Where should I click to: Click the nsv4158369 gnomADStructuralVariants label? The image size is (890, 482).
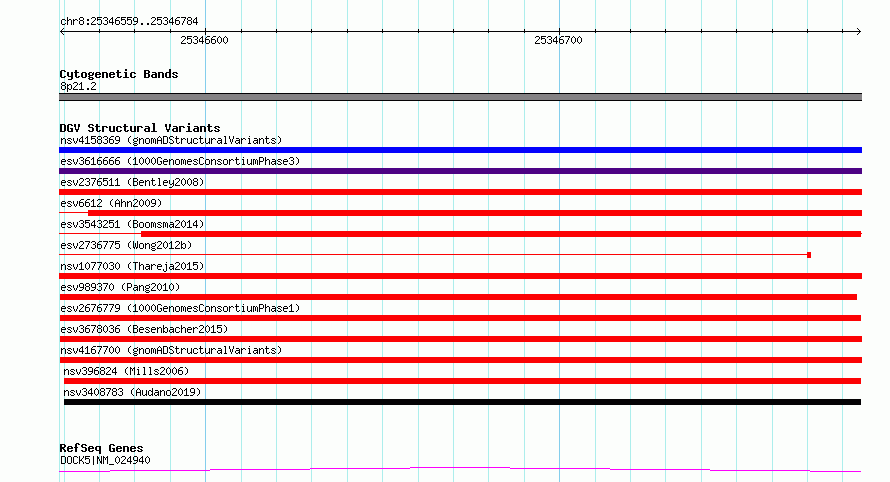click(x=171, y=140)
